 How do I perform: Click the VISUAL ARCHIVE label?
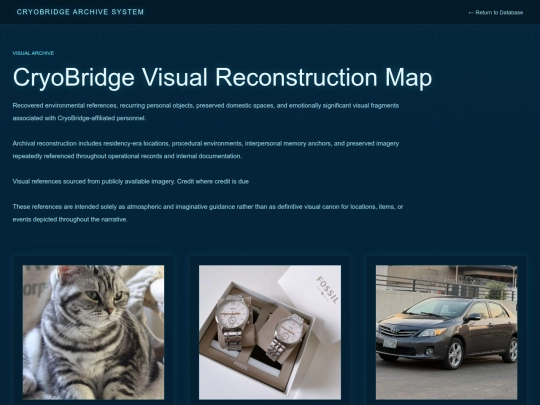33,53
